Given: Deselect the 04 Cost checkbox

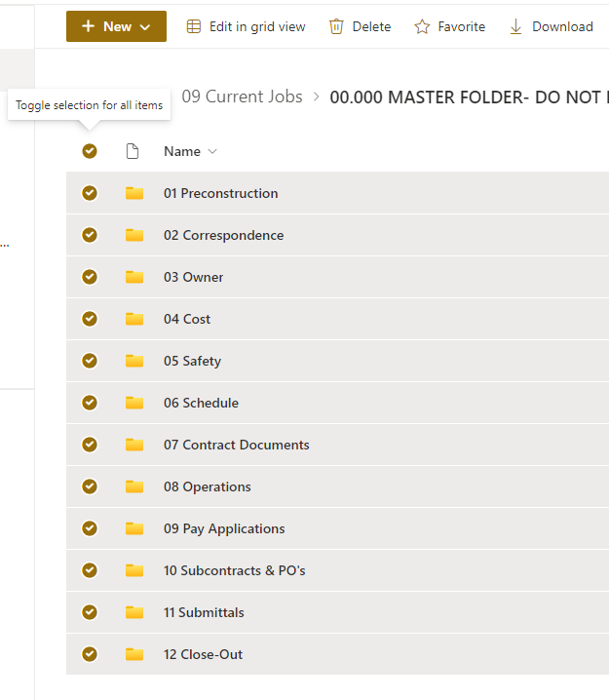Looking at the screenshot, I should (90, 319).
